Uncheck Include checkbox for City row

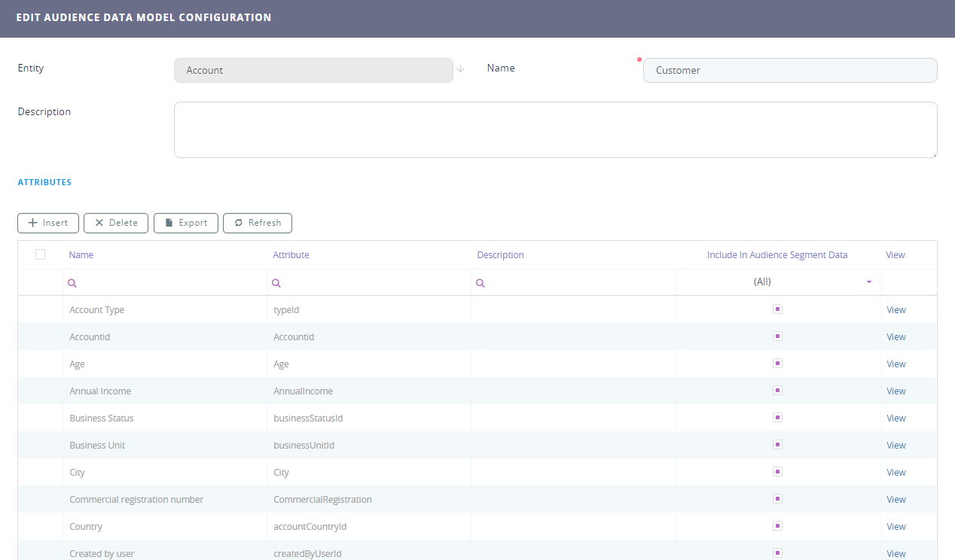(777, 472)
